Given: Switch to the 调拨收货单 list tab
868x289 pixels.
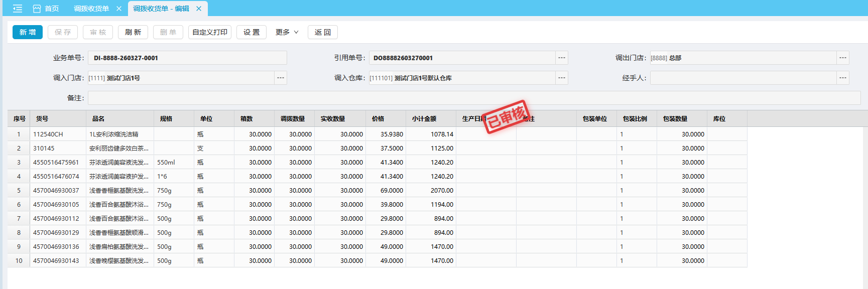Looking at the screenshot, I should point(91,9).
